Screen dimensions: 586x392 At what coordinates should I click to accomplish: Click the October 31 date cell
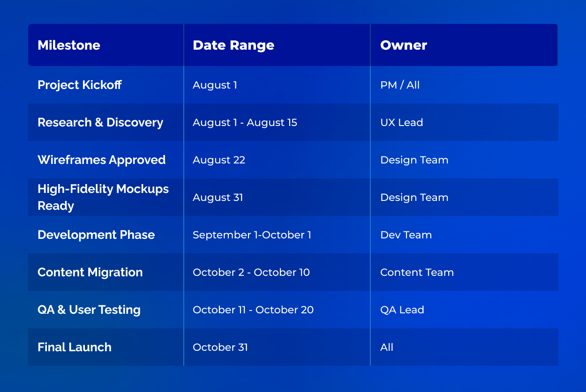click(220, 347)
